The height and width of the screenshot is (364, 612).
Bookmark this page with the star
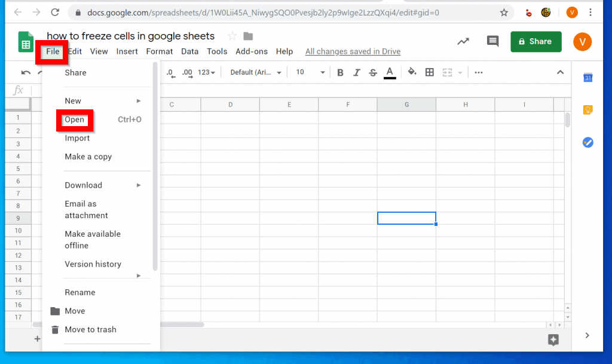coord(504,13)
